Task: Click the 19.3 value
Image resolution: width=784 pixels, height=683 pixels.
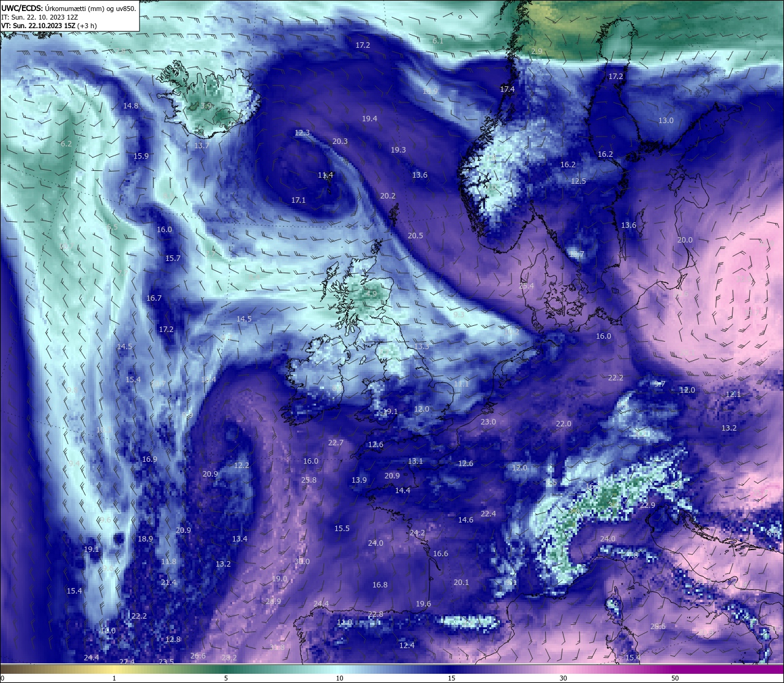Action: click(x=398, y=149)
